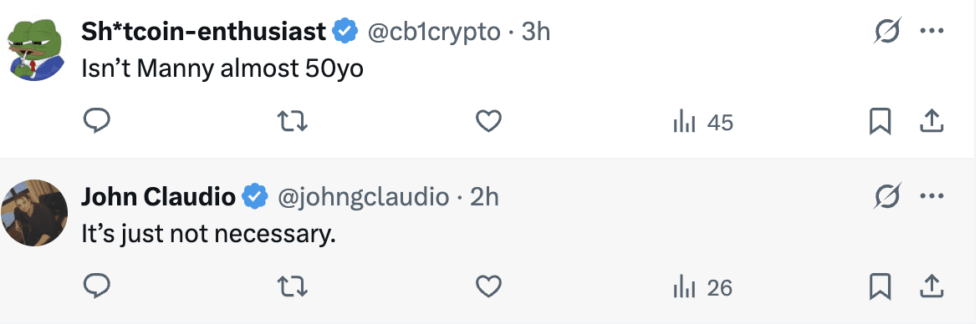Viewport: 980px width, 324px height.
Task: Bookmark the Sh*tcoin-enthusiast tweet
Action: (880, 121)
